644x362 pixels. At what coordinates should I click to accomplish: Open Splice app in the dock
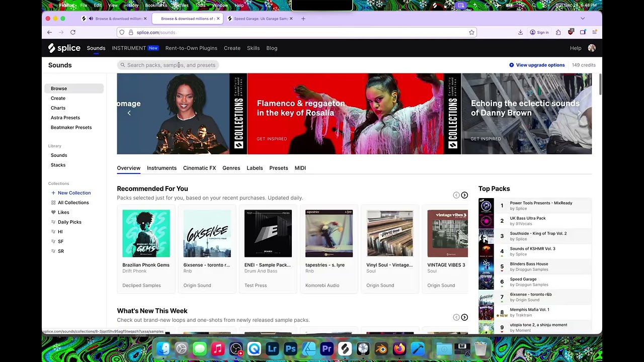click(345, 348)
